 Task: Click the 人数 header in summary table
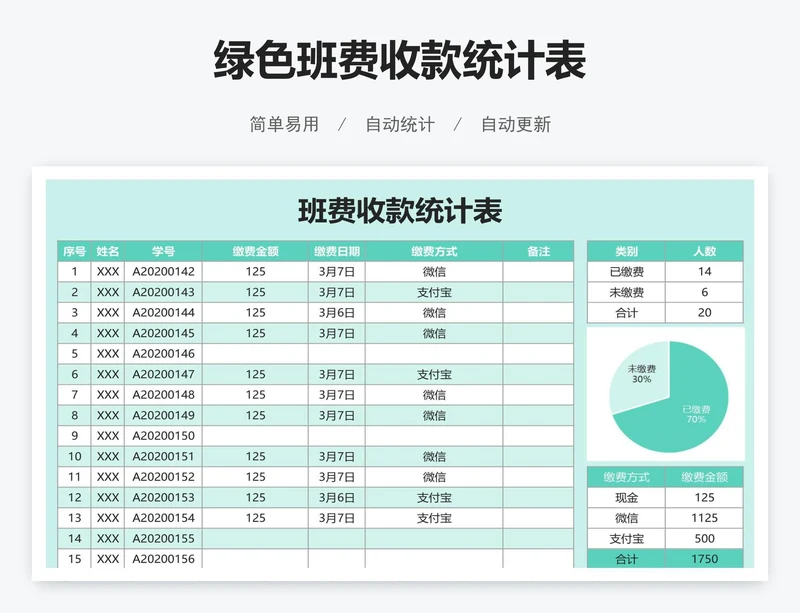[x=705, y=251]
